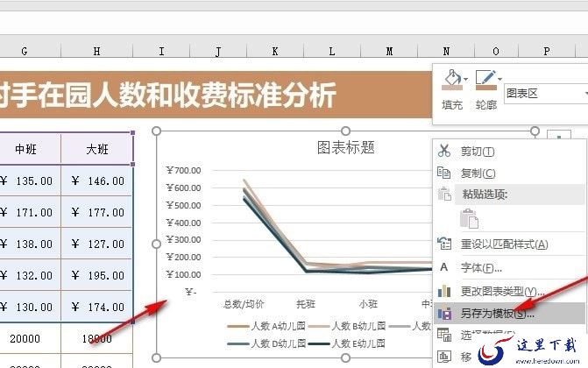Click the banner title 在园人数和收费标准分析
This screenshot has height=368, width=588.
coord(187,96)
